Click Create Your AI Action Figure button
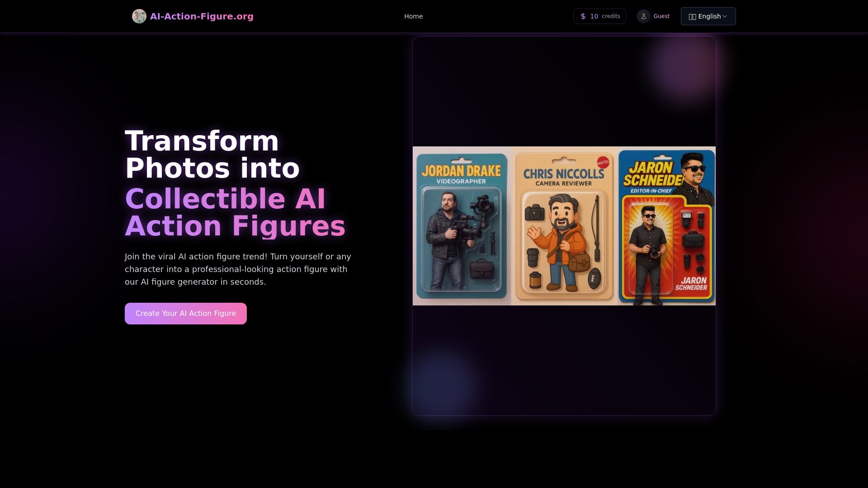 (x=185, y=313)
